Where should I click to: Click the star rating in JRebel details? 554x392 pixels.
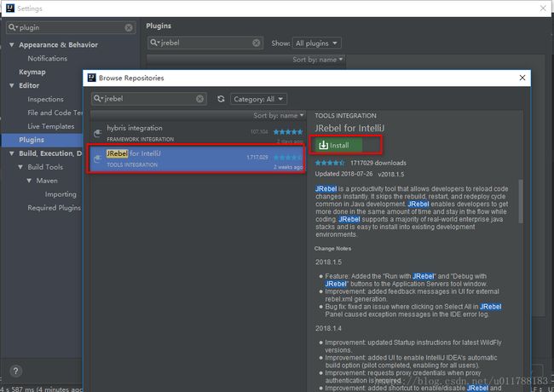click(x=329, y=163)
